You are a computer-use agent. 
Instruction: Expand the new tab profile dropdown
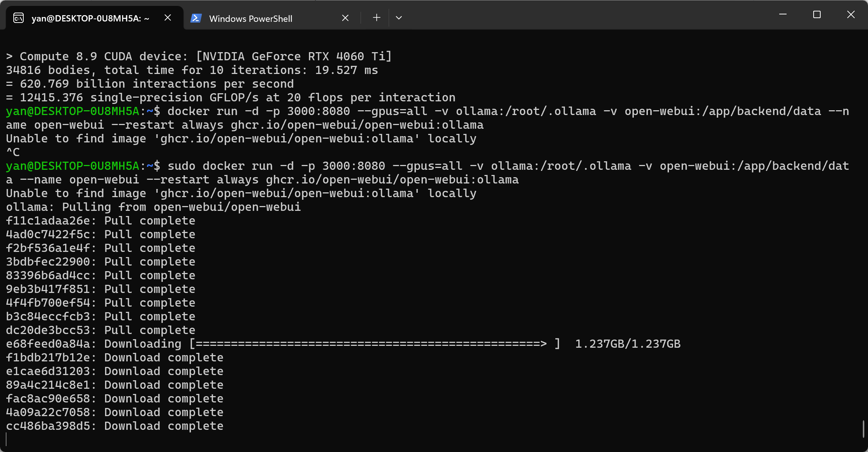[398, 17]
